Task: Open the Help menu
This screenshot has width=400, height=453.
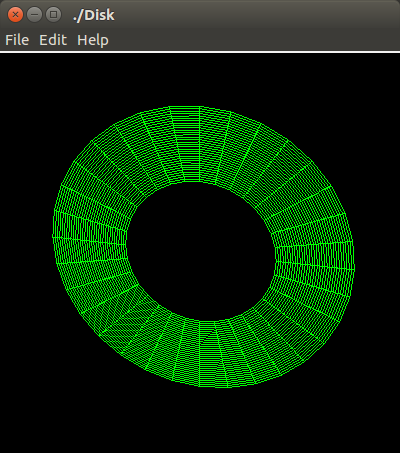Action: click(93, 40)
